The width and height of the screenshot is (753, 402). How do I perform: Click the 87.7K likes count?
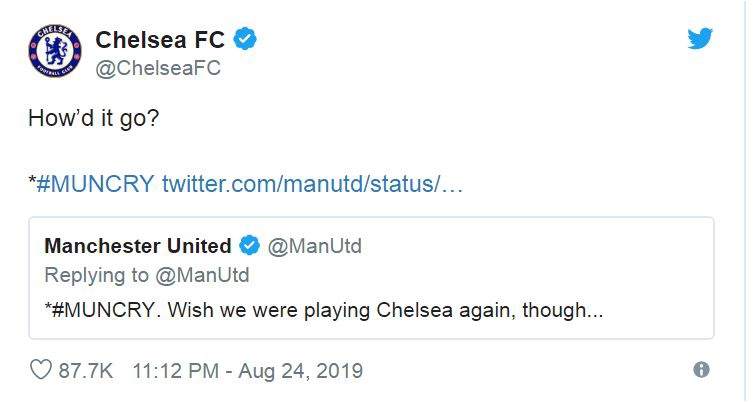tap(85, 371)
